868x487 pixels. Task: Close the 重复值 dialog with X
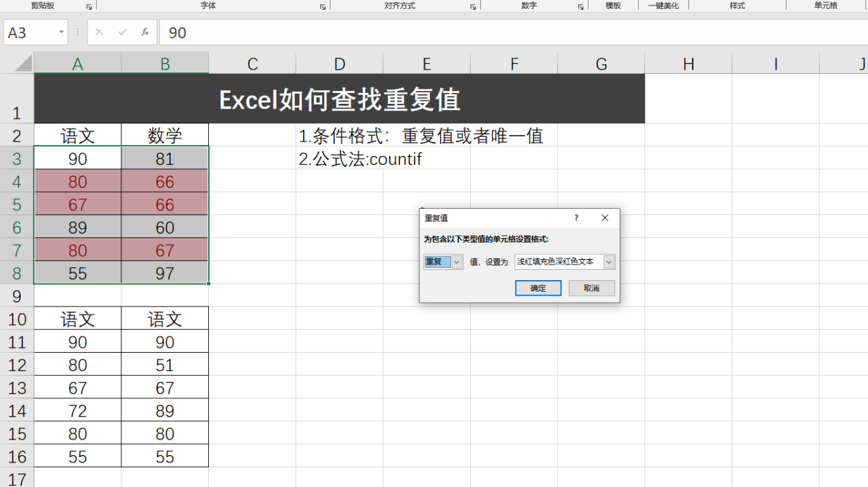(x=605, y=218)
